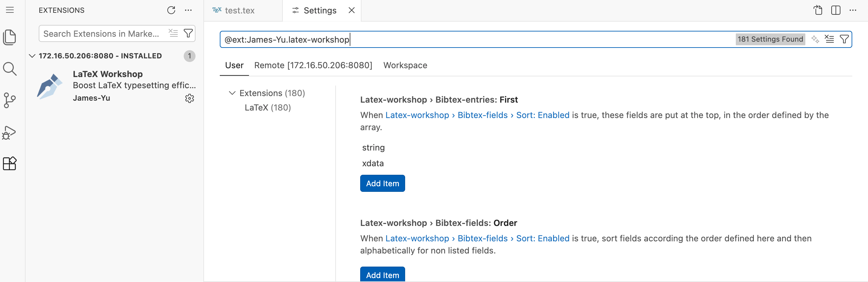
Task: Open the LaTeX Workshop extension entry
Action: [x=114, y=86]
